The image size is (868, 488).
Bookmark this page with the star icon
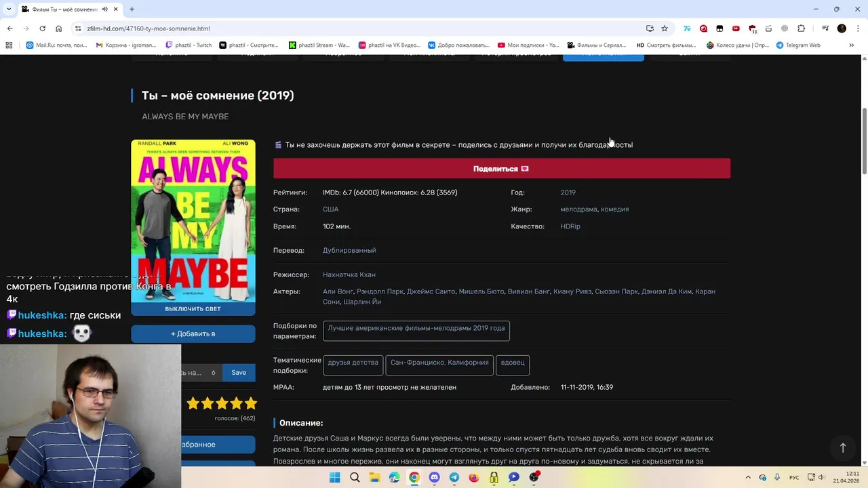tap(665, 28)
